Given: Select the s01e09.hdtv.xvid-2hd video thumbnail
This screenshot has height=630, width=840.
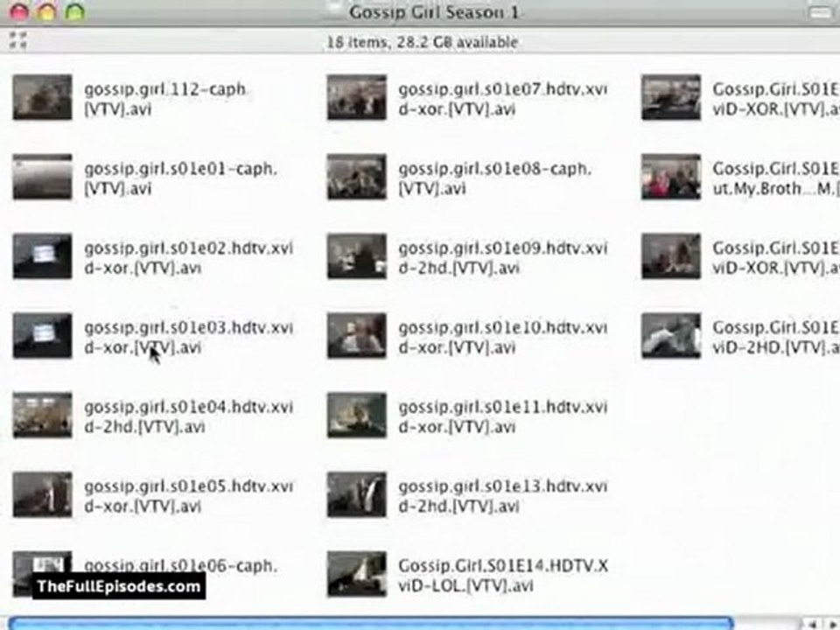Looking at the screenshot, I should [357, 256].
